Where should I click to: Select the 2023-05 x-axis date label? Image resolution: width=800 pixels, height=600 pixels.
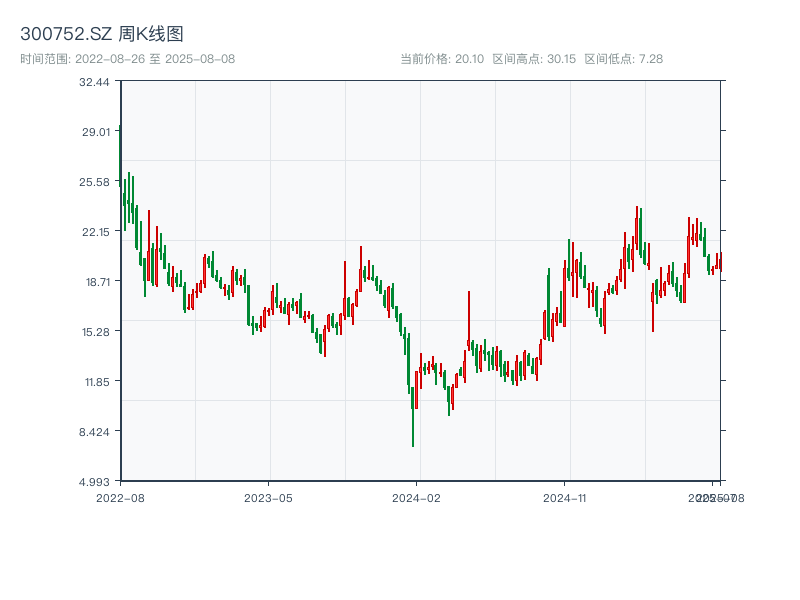tap(268, 497)
